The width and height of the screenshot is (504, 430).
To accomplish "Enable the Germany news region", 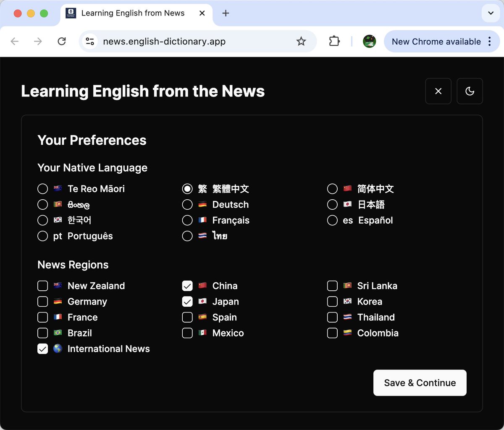I will point(42,302).
